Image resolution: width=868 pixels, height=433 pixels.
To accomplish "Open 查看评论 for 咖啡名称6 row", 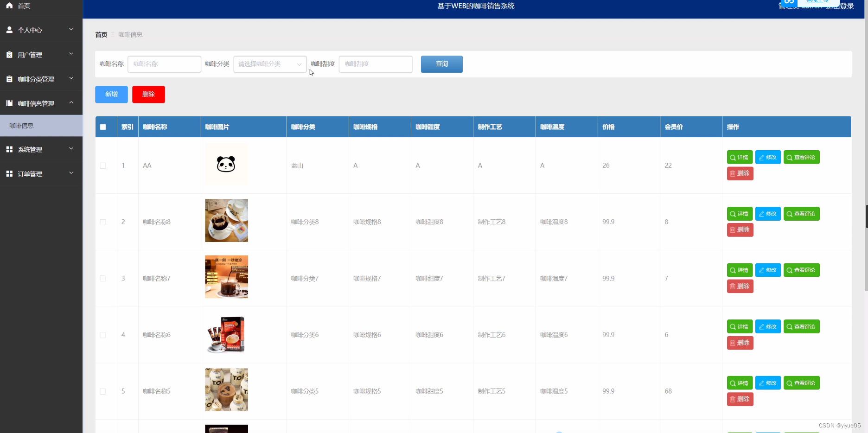I will (x=801, y=326).
